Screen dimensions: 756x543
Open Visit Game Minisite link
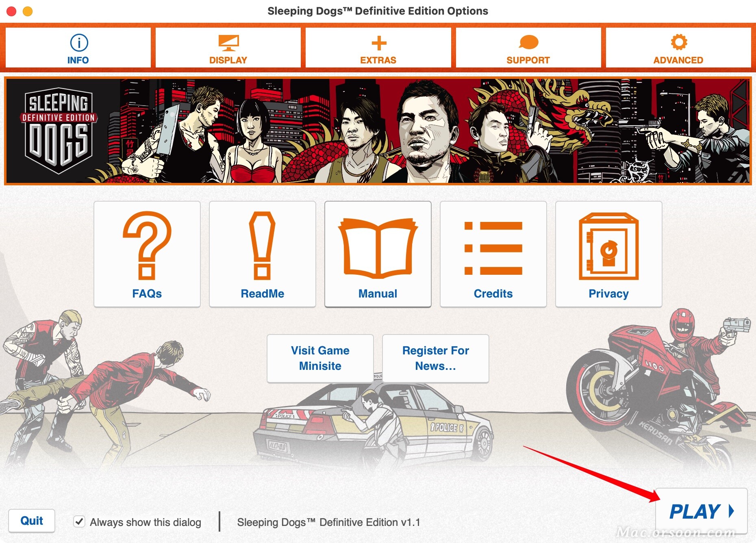[320, 358]
